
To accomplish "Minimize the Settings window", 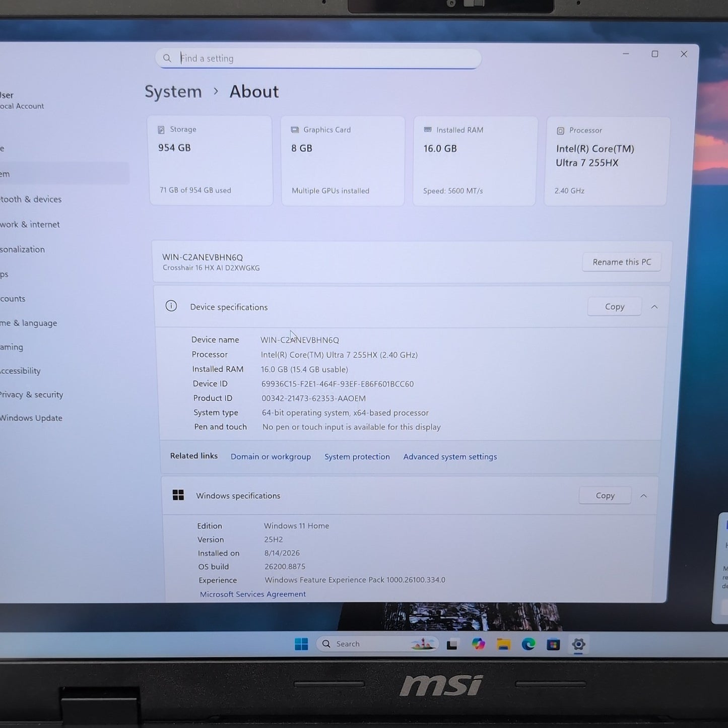I will [626, 53].
